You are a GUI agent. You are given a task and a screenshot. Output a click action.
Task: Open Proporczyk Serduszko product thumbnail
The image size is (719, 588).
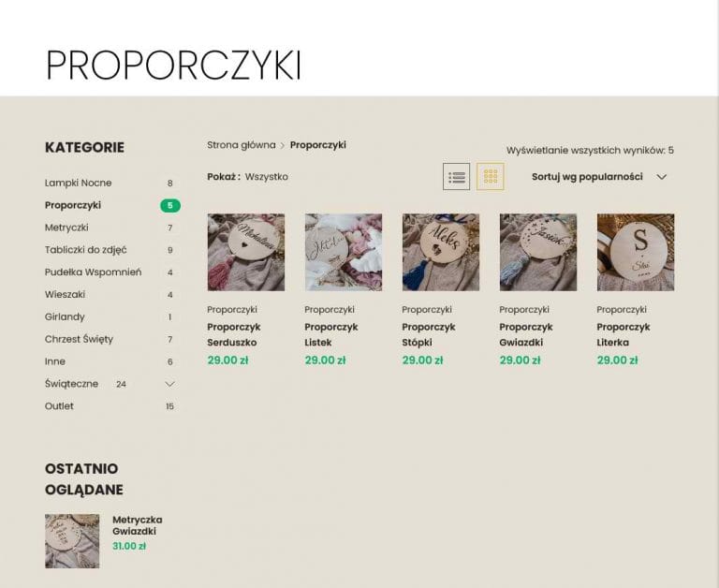tap(246, 252)
